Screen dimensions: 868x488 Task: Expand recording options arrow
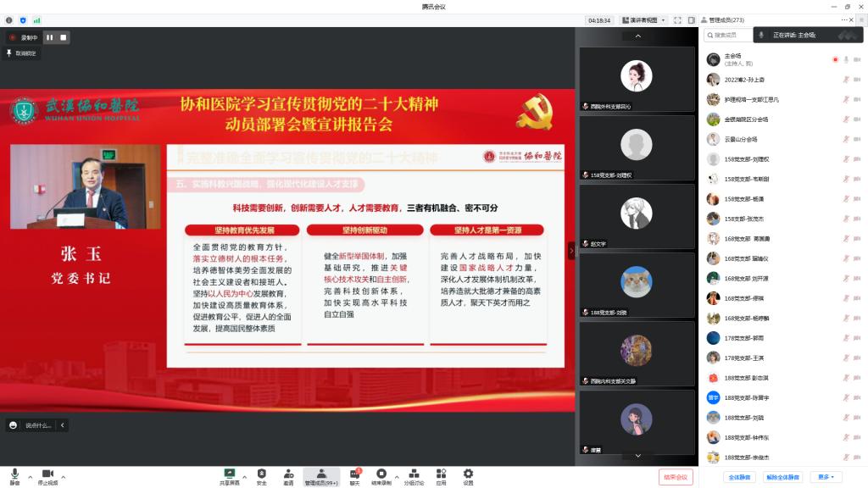pyautogui.click(x=397, y=476)
